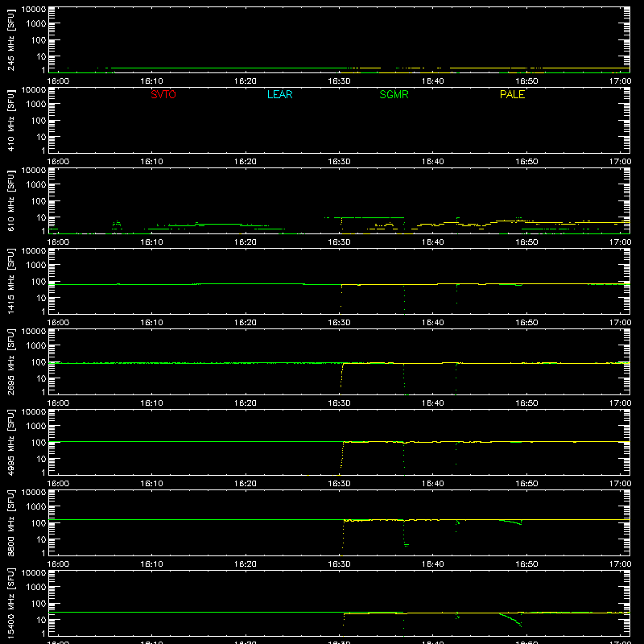Click 16:00 time label under 8800 MHz panel
This screenshot has height=644, width=644.
click(x=58, y=564)
